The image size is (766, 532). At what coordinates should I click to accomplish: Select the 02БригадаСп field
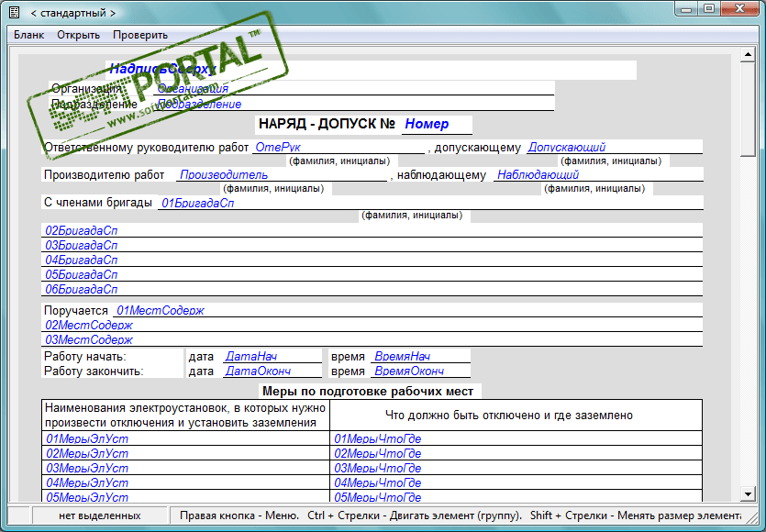click(372, 230)
